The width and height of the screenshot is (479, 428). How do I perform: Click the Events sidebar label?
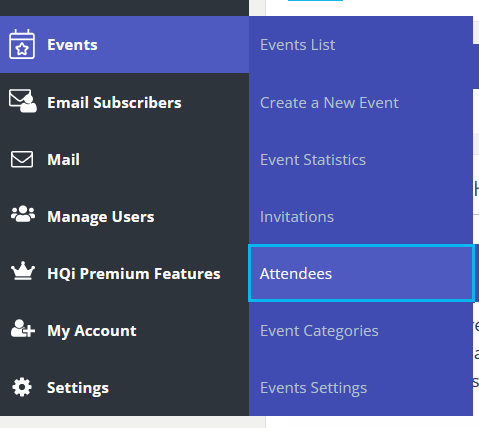click(x=72, y=45)
